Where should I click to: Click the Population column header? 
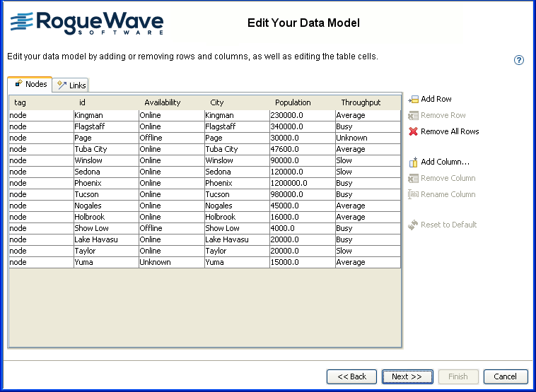293,103
